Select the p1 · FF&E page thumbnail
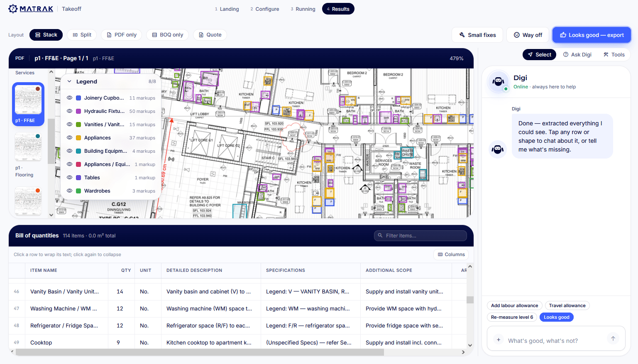This screenshot has width=638, height=364. tap(28, 104)
